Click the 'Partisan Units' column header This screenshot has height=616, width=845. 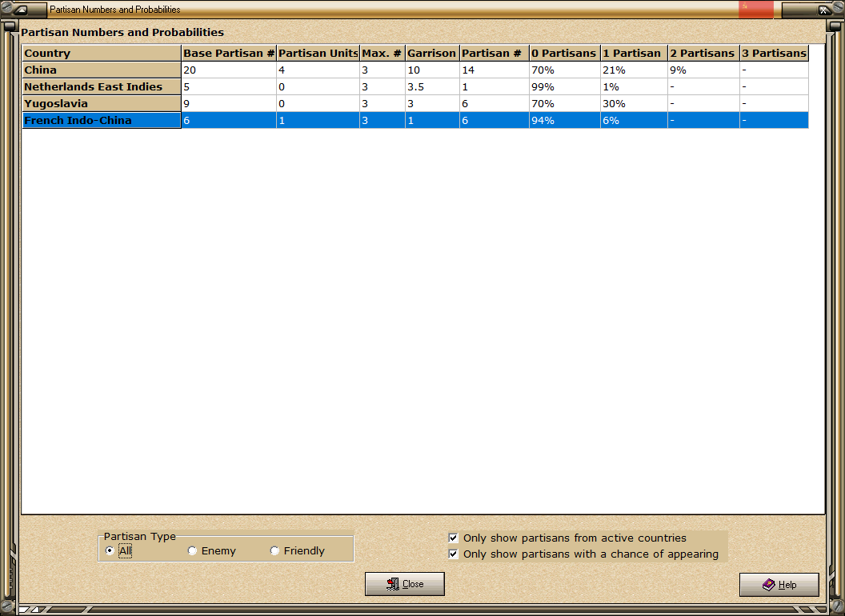[318, 53]
